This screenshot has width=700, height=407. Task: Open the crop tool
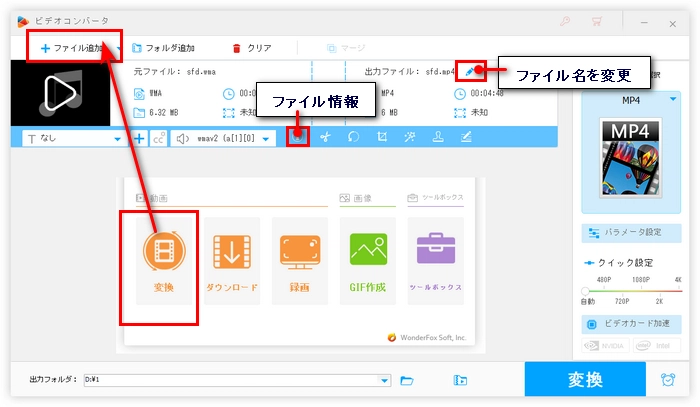[382, 138]
